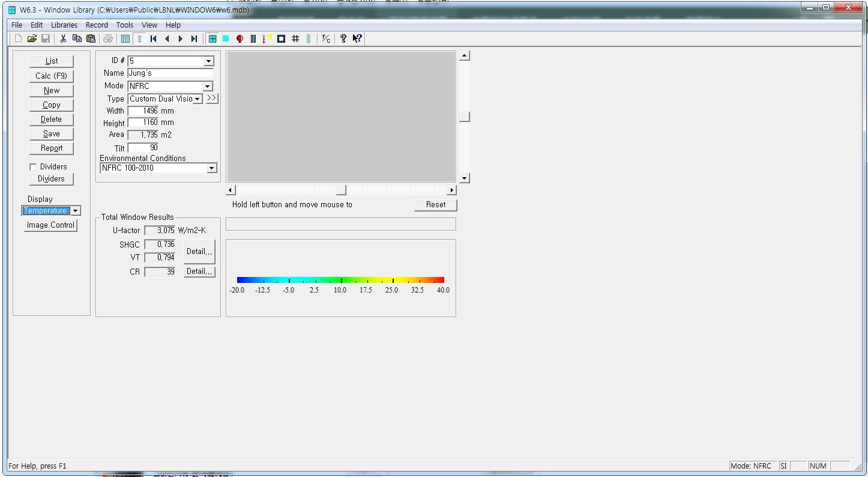The height and width of the screenshot is (477, 868).
Task: Click the horizontal scrollbar thumb under preview
Action: click(341, 190)
